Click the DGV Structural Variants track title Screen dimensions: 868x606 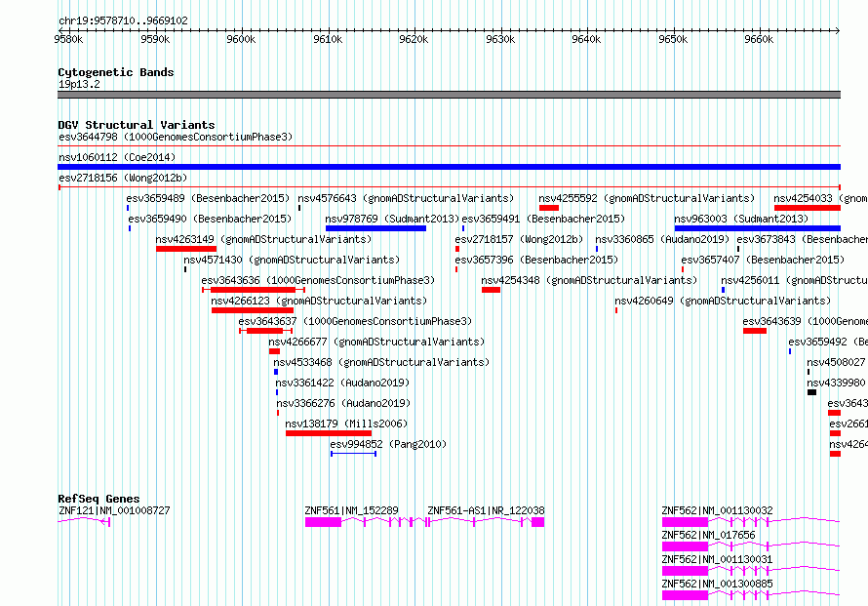click(137, 125)
